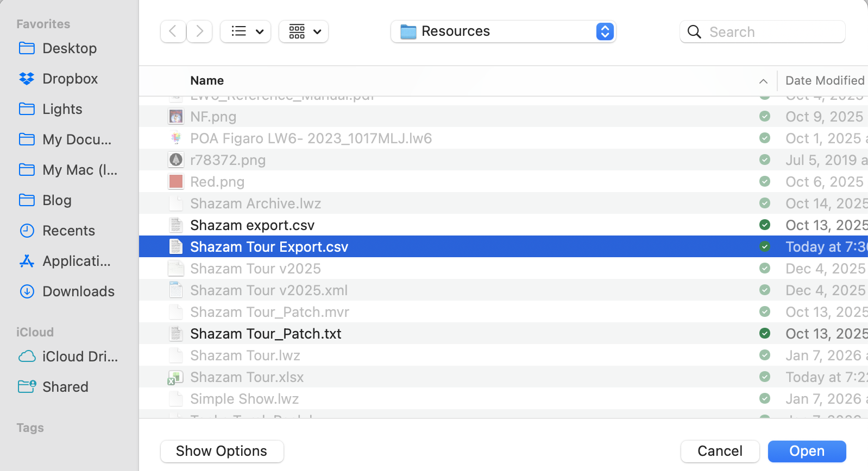
Task: Sort by Date Modified column header
Action: (824, 81)
